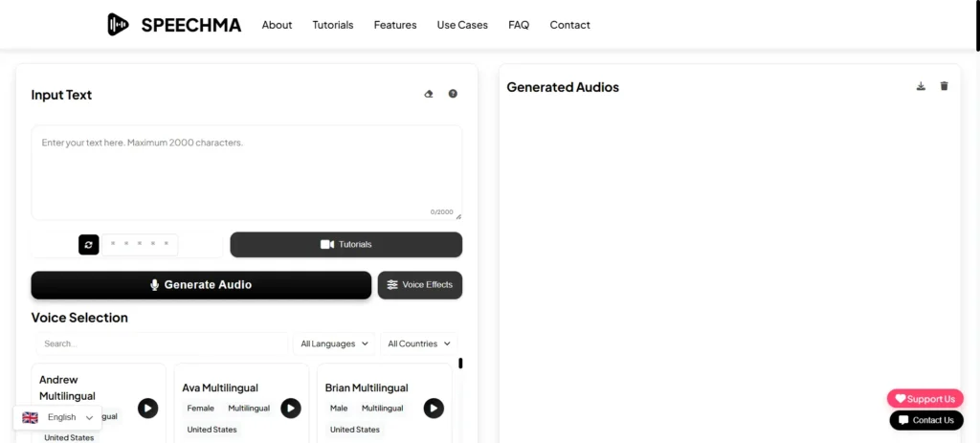Open the FAQ navigation link
This screenshot has width=980, height=443.
pos(519,25)
